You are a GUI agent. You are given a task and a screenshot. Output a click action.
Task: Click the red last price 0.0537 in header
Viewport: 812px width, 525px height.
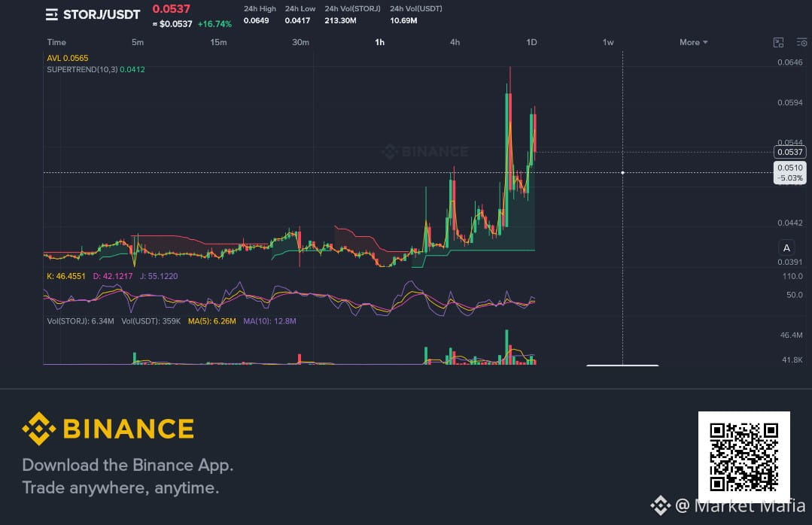(172, 9)
